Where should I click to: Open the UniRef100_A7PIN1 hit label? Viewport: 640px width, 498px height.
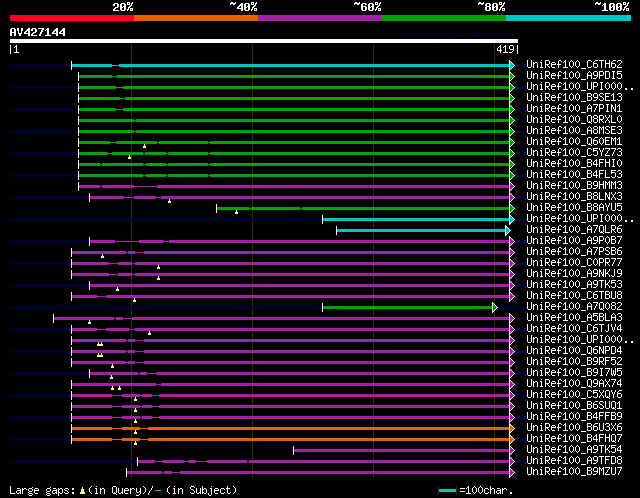574,108
